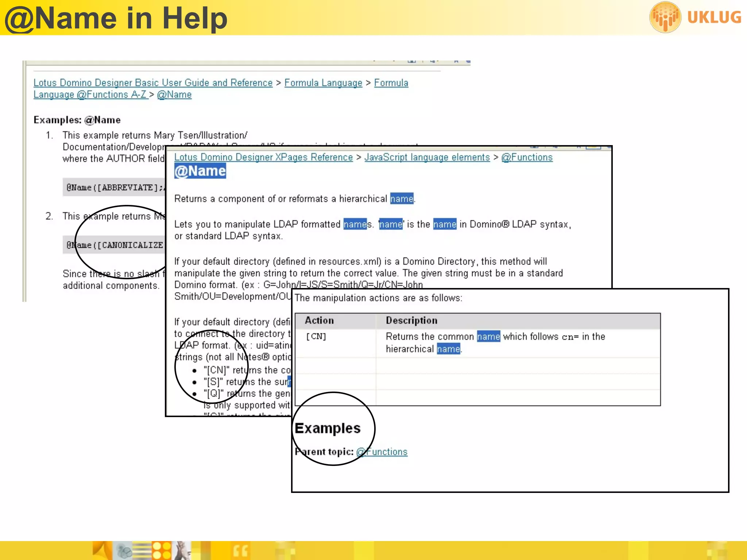
Task: Click the bold Examples heading
Action: click(x=327, y=428)
